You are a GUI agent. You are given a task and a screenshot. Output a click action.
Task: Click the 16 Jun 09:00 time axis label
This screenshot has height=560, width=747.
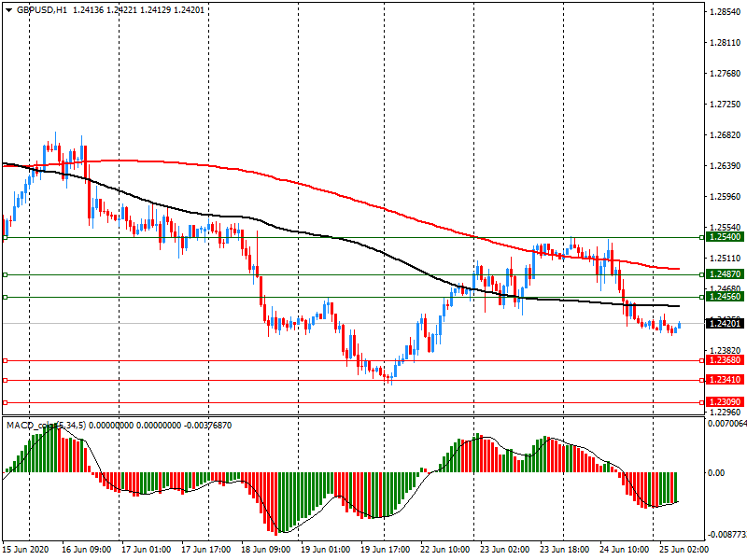click(86, 550)
